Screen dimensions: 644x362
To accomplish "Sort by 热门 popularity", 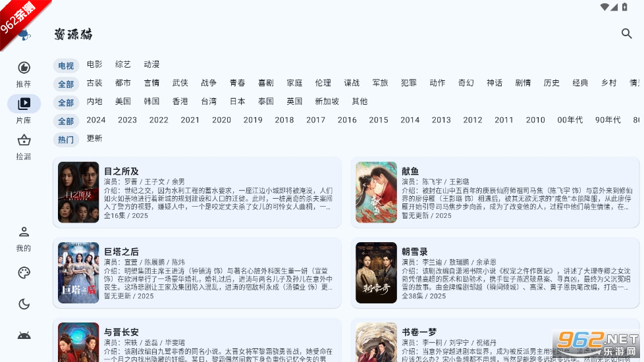I will tap(66, 140).
